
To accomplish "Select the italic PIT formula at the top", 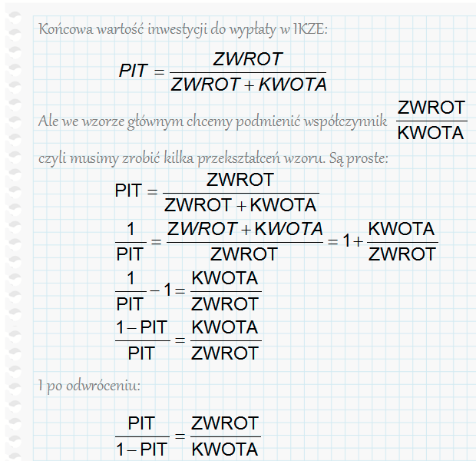I will 223,71.
